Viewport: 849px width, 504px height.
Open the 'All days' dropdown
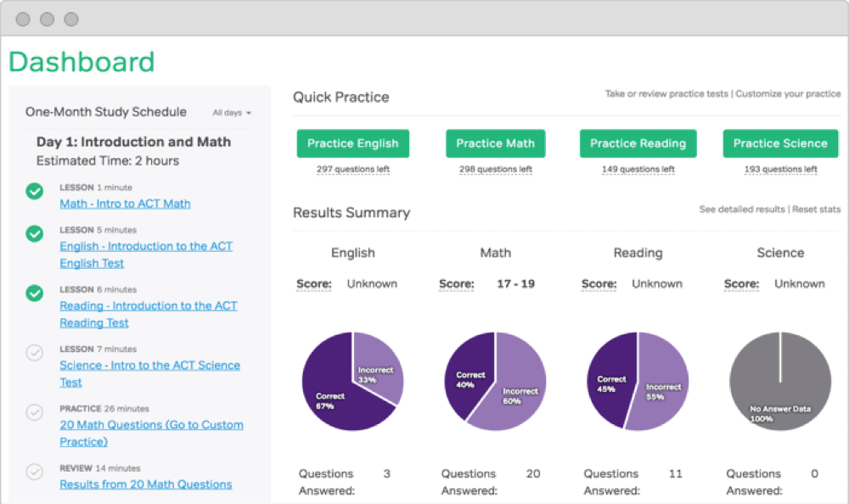(x=230, y=112)
